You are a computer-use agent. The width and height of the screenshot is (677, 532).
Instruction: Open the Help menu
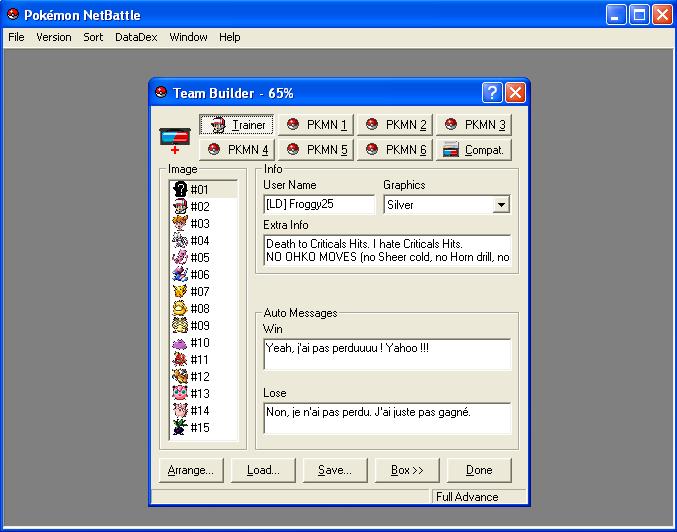[x=229, y=37]
